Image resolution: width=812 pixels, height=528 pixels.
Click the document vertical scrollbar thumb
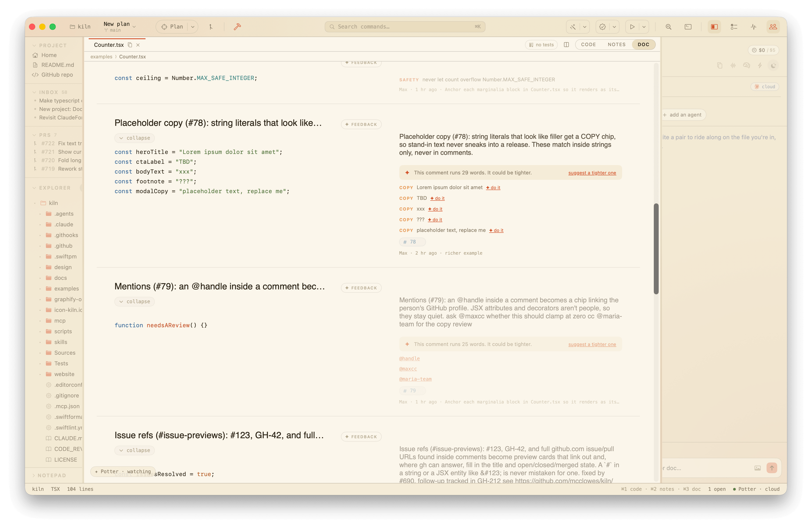[656, 249]
